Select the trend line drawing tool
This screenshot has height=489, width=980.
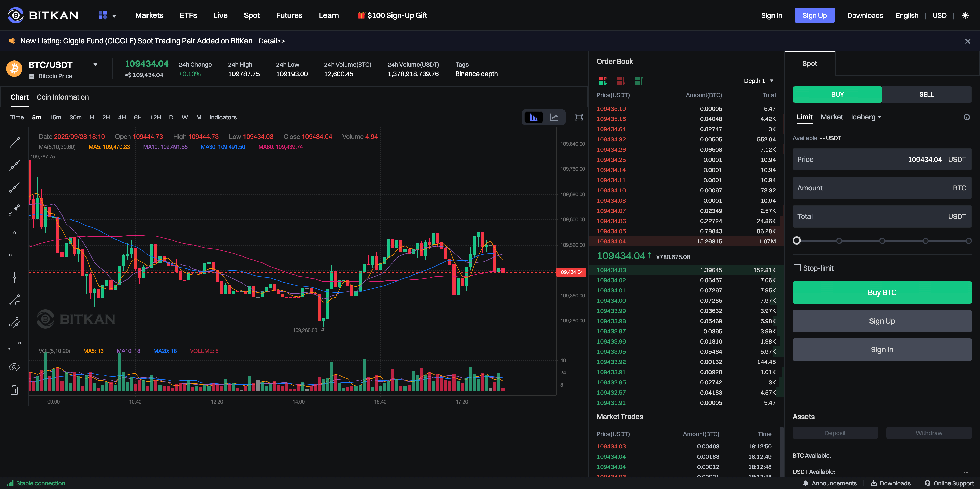point(14,143)
